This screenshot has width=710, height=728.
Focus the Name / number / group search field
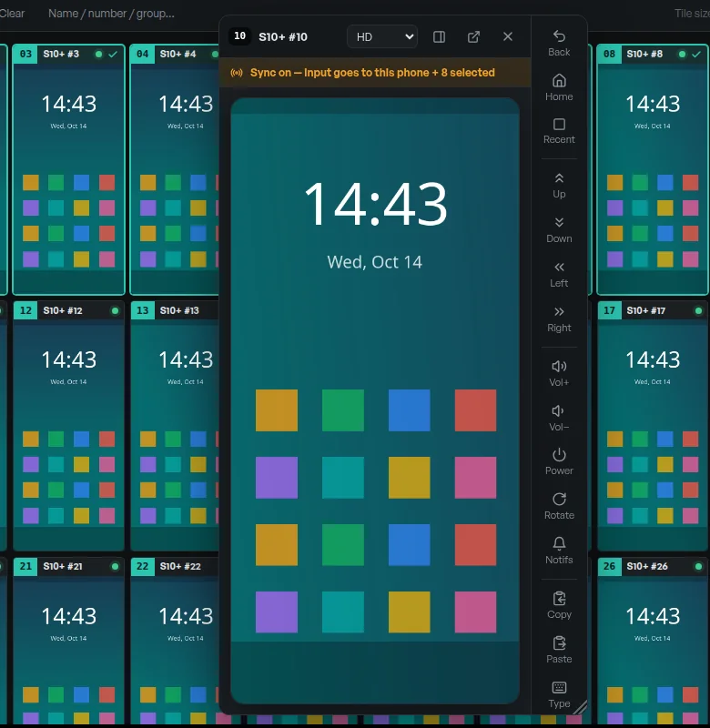coord(111,14)
